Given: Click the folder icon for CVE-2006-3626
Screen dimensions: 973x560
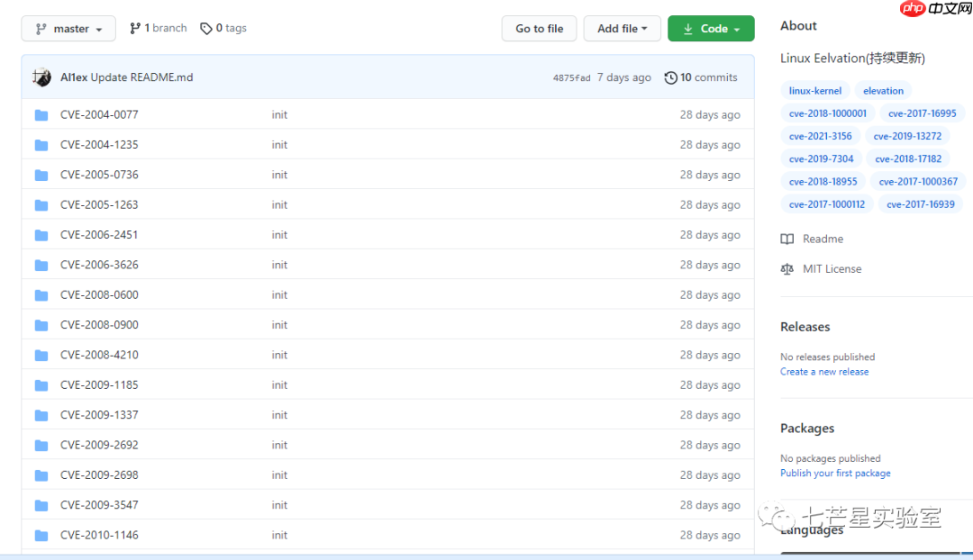Looking at the screenshot, I should pos(41,265).
